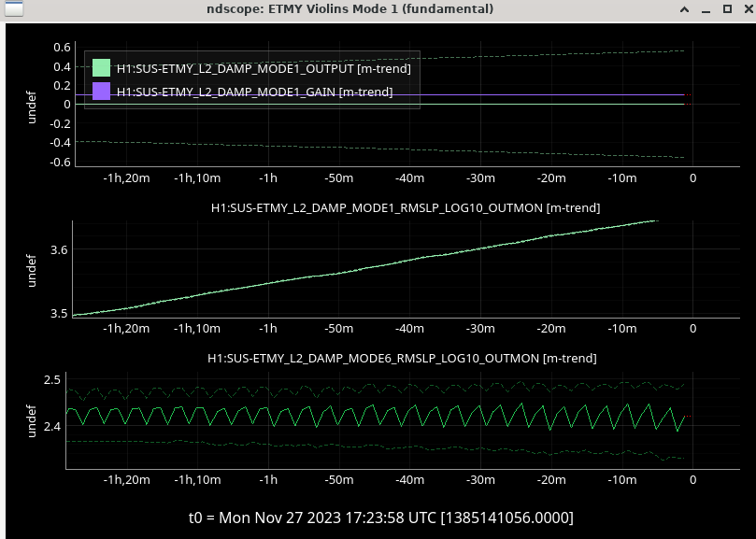Minimize the ndscope window
This screenshot has width=756, height=539.
(706, 9)
